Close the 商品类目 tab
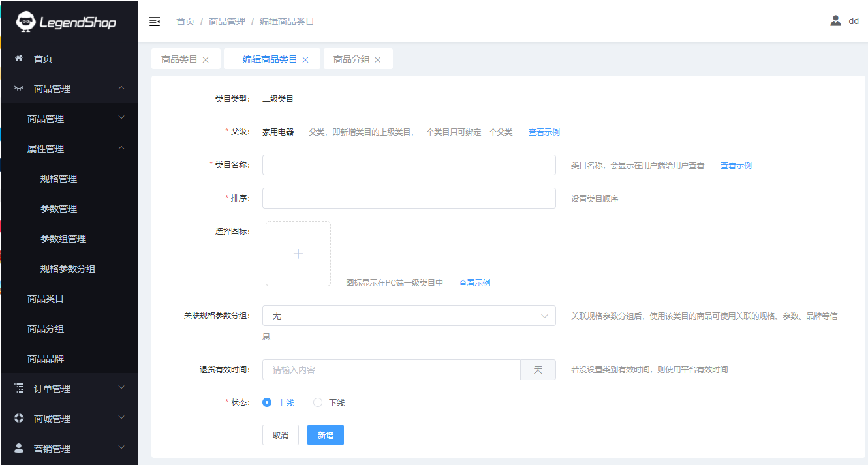The width and height of the screenshot is (868, 465). pos(206,60)
